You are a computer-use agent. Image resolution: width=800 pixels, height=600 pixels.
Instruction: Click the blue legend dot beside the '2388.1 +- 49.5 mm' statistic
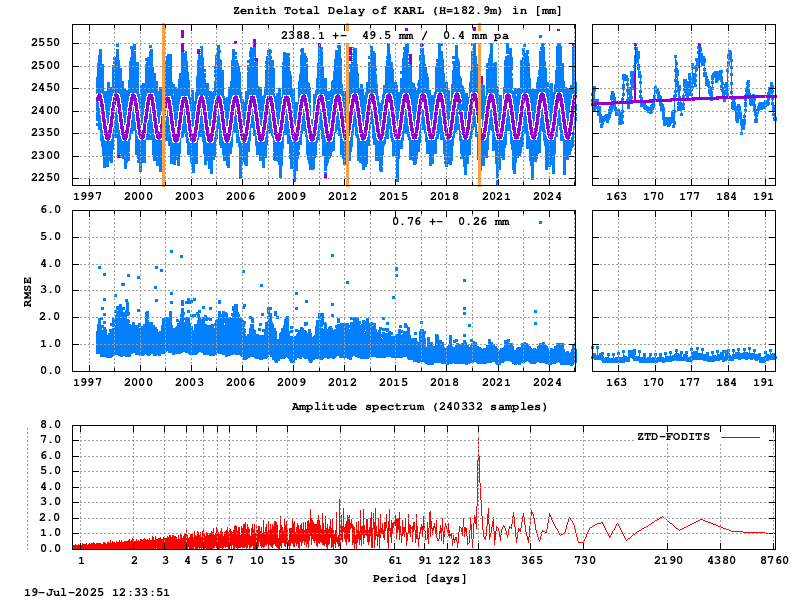541,36
